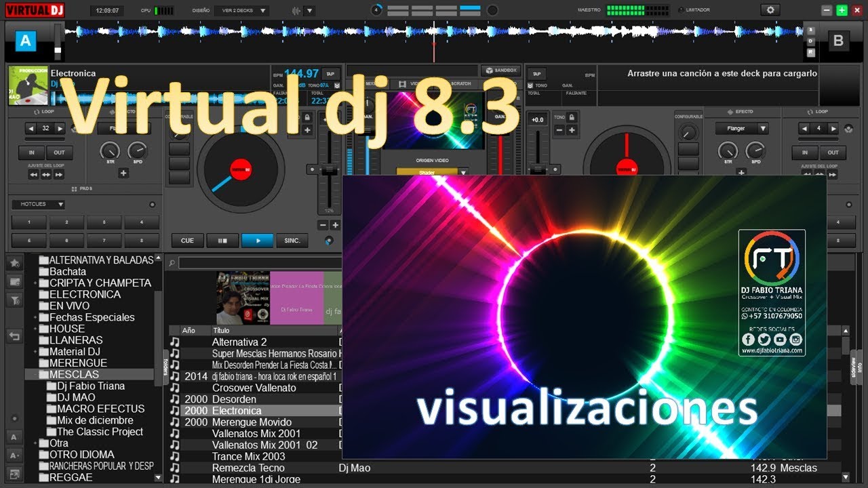
Task: Click the search magnifier icon
Action: pyautogui.click(x=172, y=264)
